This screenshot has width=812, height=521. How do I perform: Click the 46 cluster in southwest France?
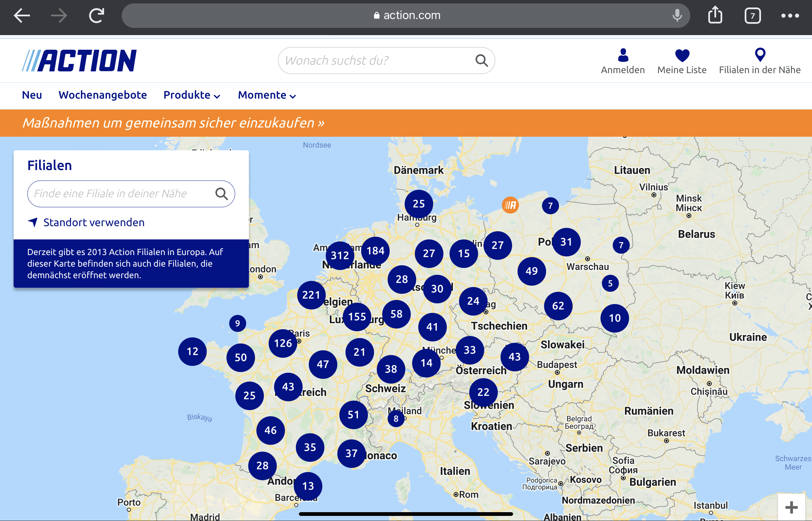click(271, 430)
